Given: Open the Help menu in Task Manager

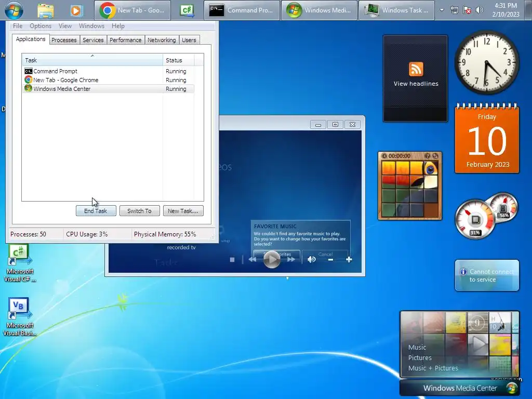Looking at the screenshot, I should click(x=118, y=26).
